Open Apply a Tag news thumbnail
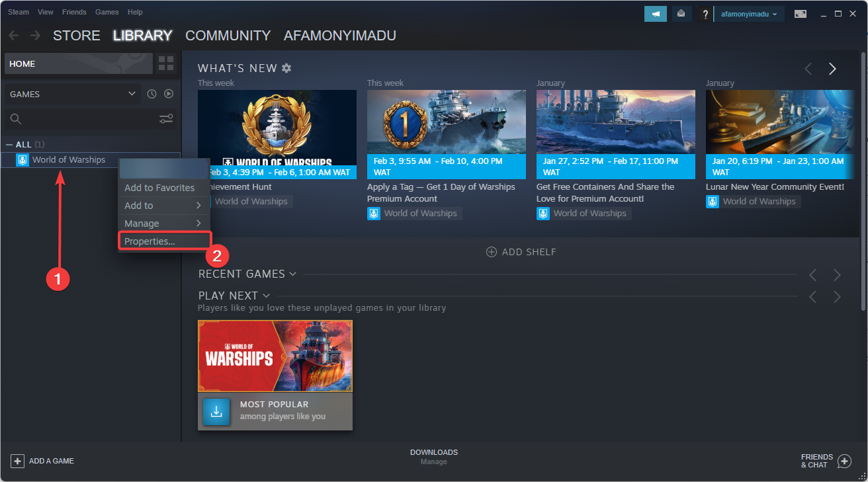The image size is (868, 482). tap(447, 135)
